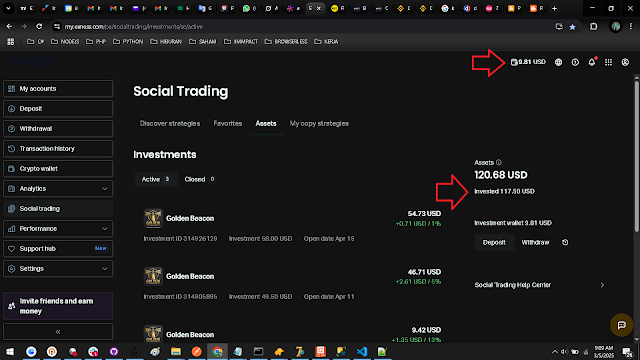
Task: Open the SAHAM bookmarks folder
Action: click(x=202, y=42)
